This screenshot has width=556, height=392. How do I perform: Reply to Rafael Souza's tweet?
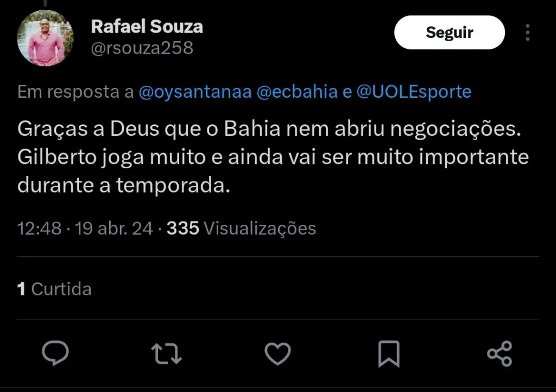click(55, 353)
